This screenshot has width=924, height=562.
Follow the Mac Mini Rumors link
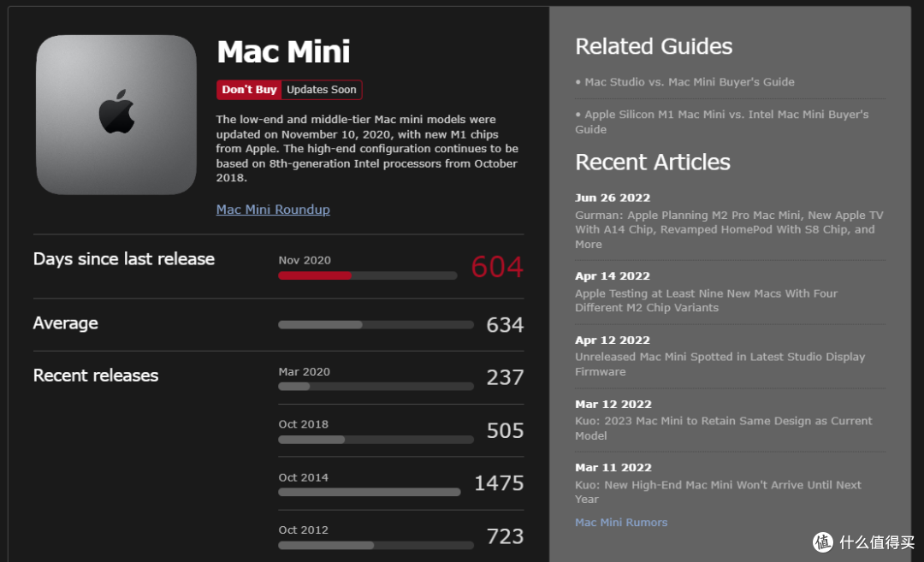(621, 523)
